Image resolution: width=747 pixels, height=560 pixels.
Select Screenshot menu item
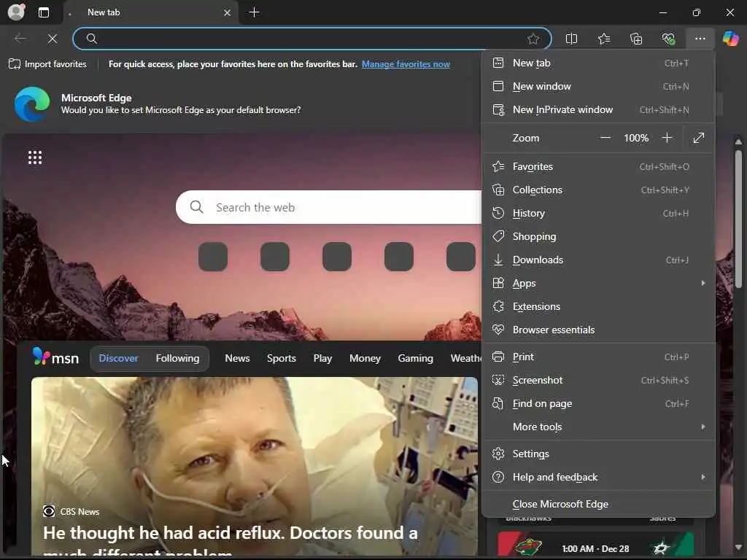pos(598,381)
